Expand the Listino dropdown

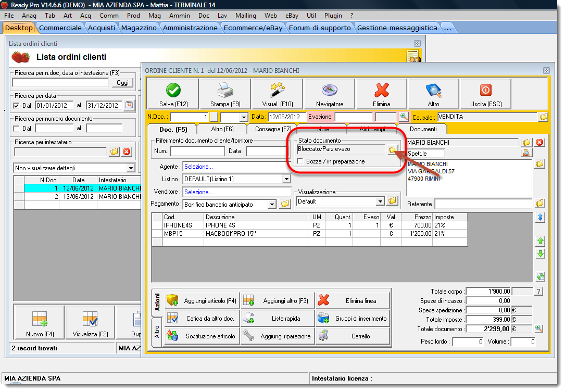click(286, 179)
